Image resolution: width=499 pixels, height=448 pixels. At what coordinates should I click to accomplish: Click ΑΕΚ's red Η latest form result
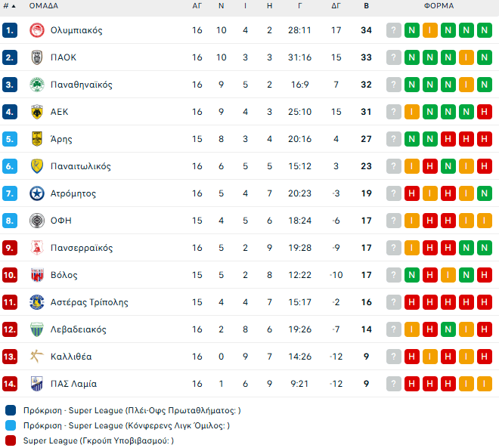tap(485, 112)
